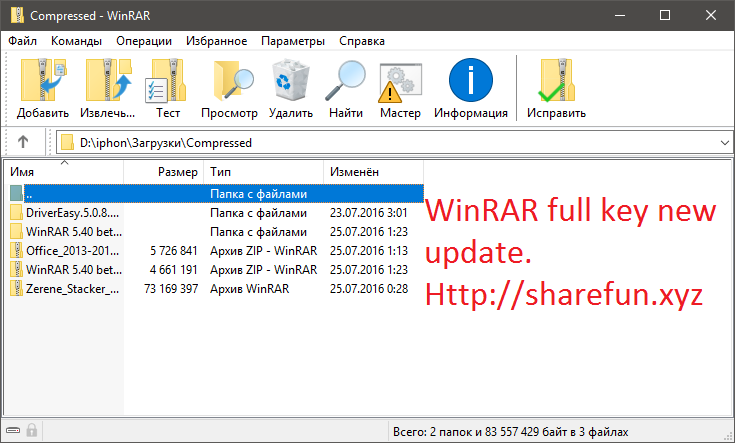Open the Справка menu

[362, 41]
